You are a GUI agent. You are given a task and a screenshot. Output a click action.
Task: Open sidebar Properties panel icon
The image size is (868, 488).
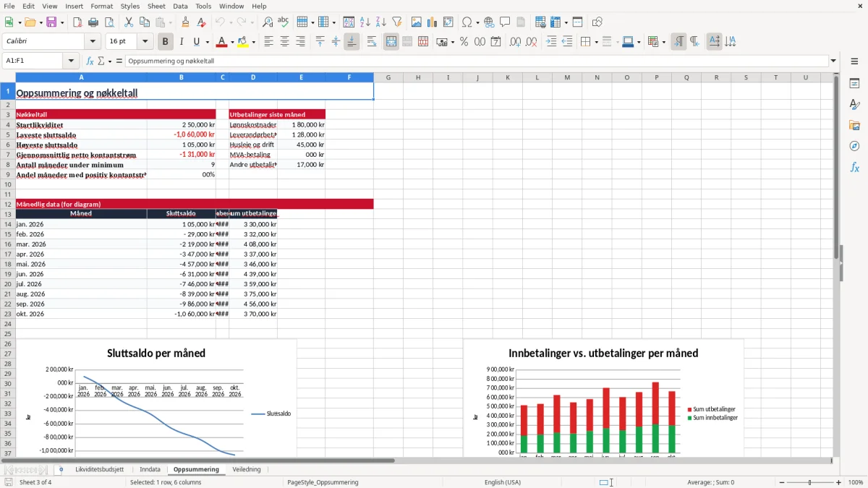point(854,84)
